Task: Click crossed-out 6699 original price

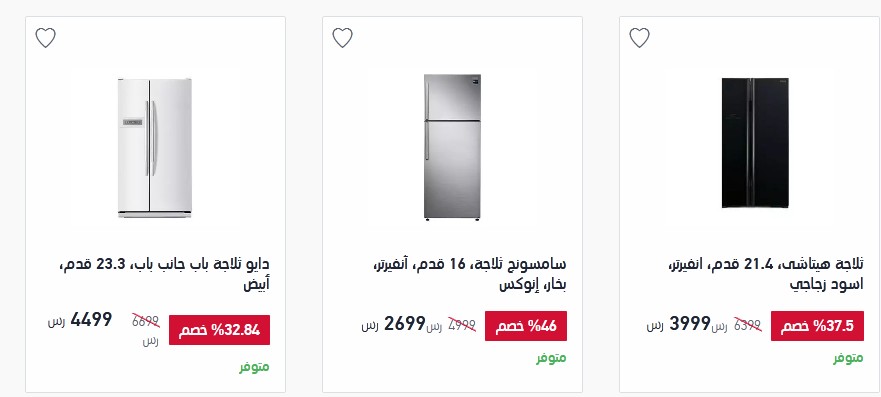Action: [146, 322]
